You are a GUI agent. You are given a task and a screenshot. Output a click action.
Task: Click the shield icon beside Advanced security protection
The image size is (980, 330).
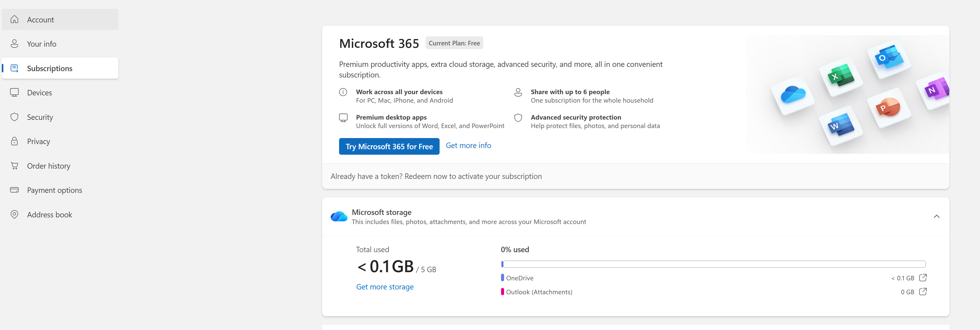(518, 117)
